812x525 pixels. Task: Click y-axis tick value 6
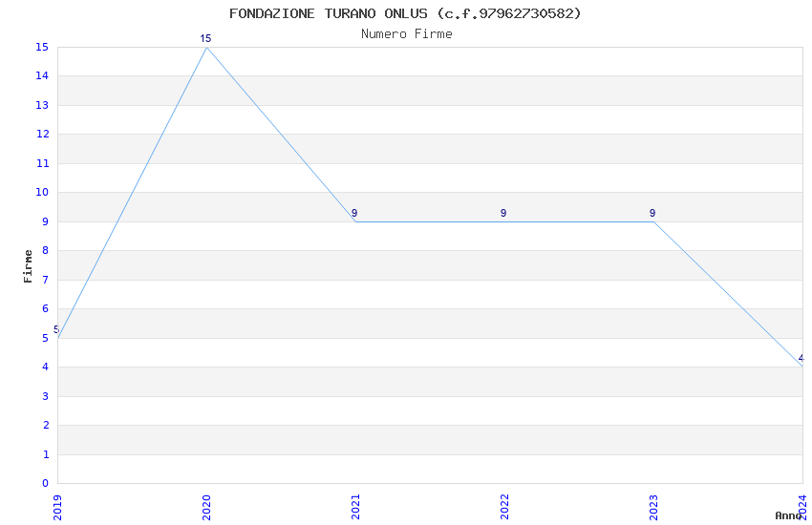point(46,308)
